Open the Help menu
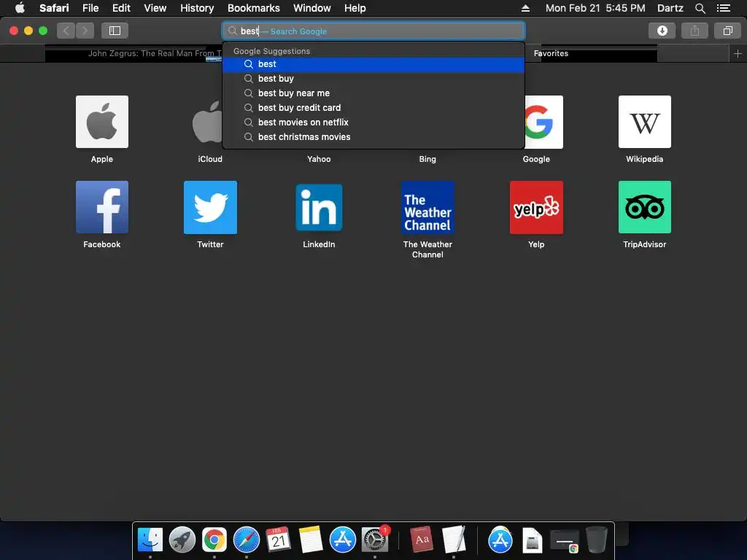Viewport: 747px width, 560px height. click(x=355, y=8)
